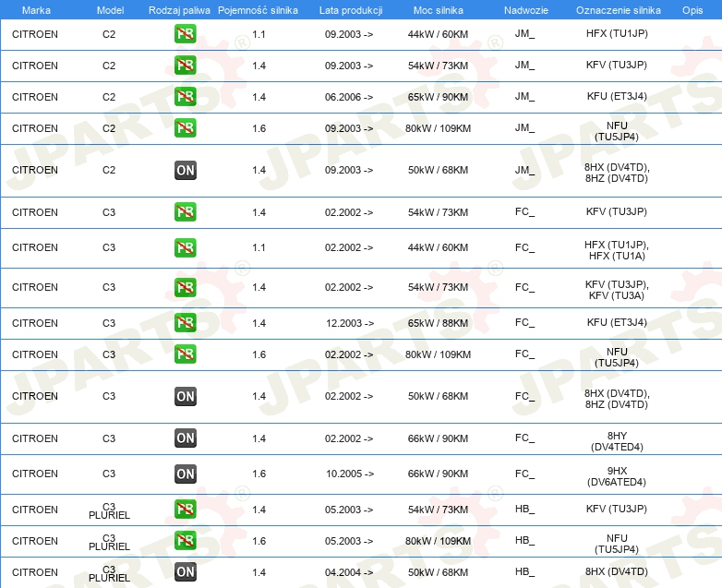The height and width of the screenshot is (588, 722).
Task: Click the power value 65kW / 88KM
Action: point(438,323)
